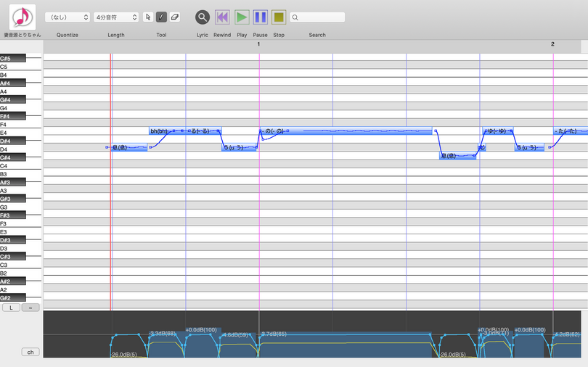Click measure marker 2 in the ruler
The width and height of the screenshot is (588, 367).
[552, 44]
